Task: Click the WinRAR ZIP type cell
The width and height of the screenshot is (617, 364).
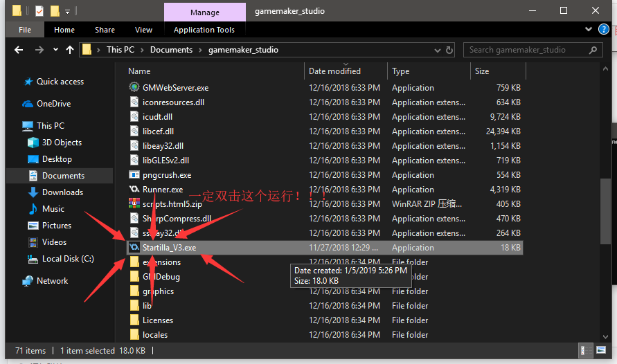Action: pos(427,203)
